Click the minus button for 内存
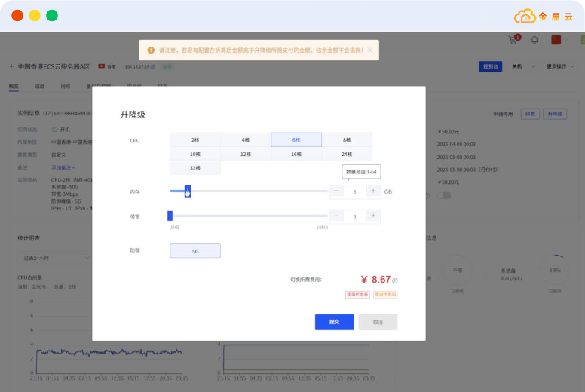The height and width of the screenshot is (392, 585). [337, 191]
